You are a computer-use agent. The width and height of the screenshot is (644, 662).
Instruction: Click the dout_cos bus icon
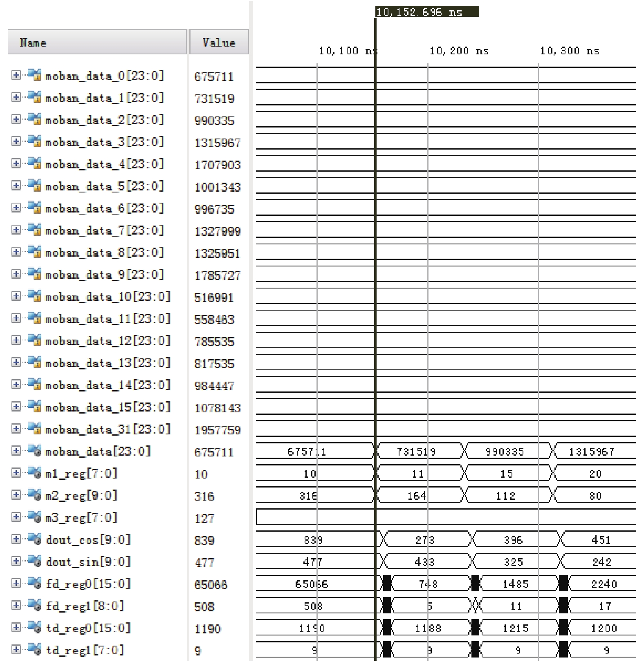click(35, 539)
